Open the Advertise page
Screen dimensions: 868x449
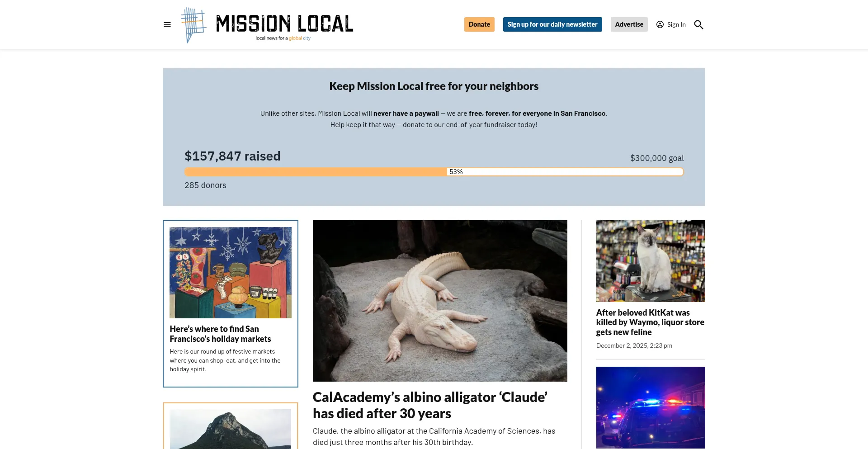(629, 24)
